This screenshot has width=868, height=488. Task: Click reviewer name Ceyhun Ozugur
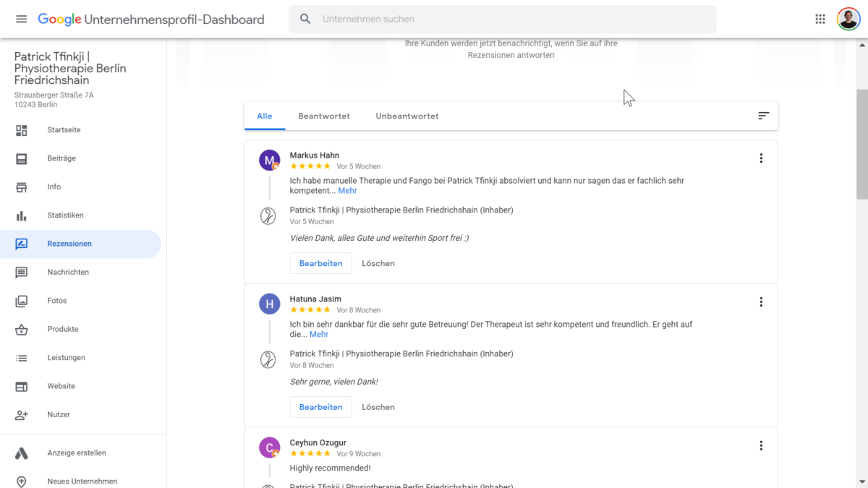318,443
